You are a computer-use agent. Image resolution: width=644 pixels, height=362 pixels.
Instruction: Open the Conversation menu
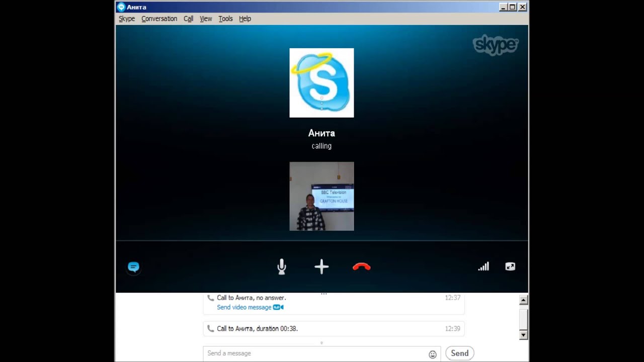pyautogui.click(x=159, y=19)
